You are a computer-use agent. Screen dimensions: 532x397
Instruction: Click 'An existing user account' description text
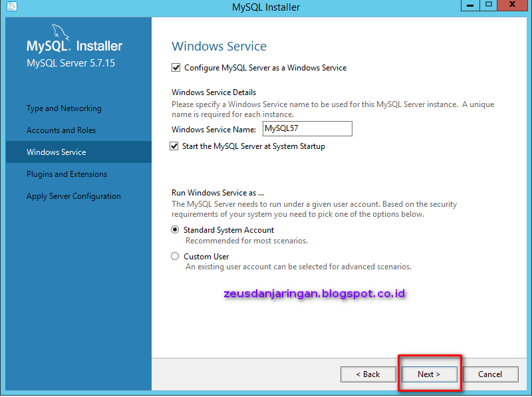[299, 267]
